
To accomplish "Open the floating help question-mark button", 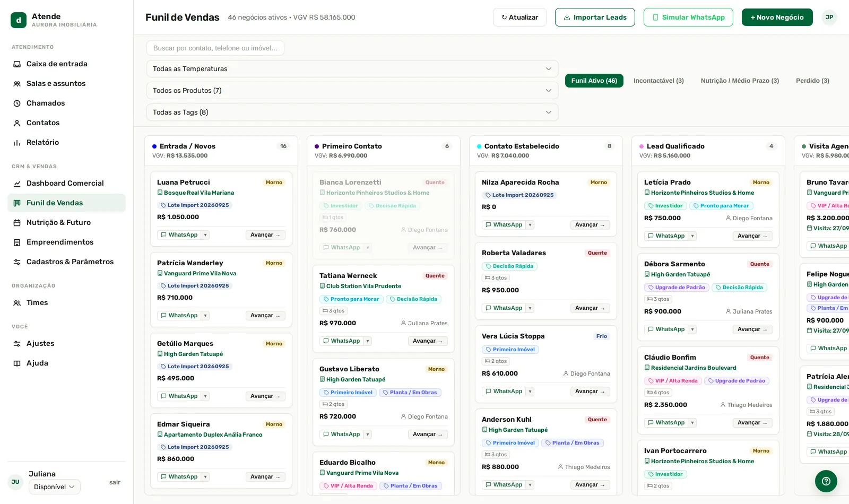I will point(826,481).
